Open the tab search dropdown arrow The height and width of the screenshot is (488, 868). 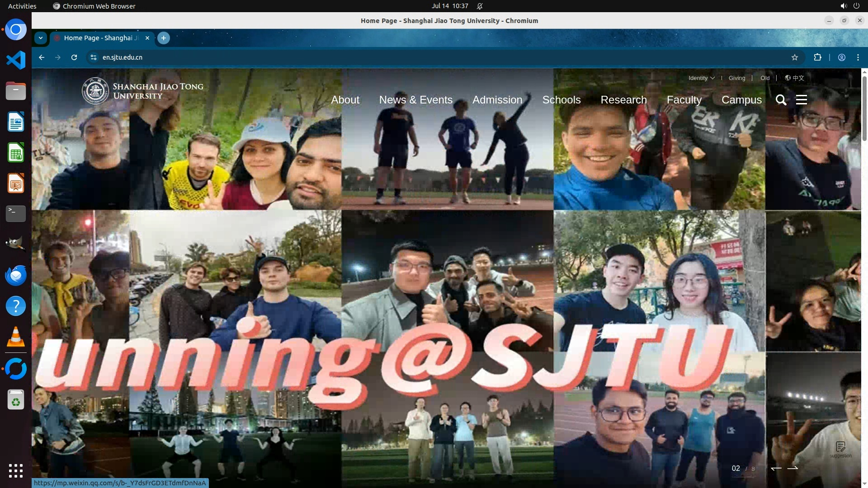[x=41, y=38]
